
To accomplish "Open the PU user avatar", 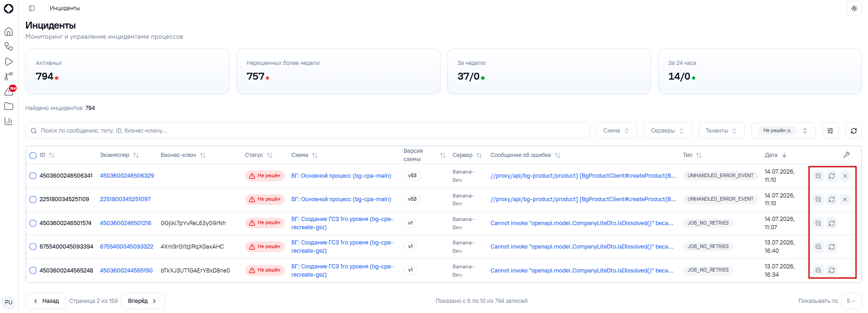I will (x=8, y=302).
